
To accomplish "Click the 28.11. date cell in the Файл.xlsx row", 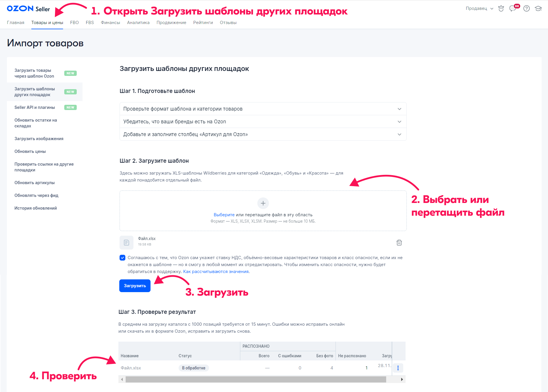I will [x=384, y=366].
